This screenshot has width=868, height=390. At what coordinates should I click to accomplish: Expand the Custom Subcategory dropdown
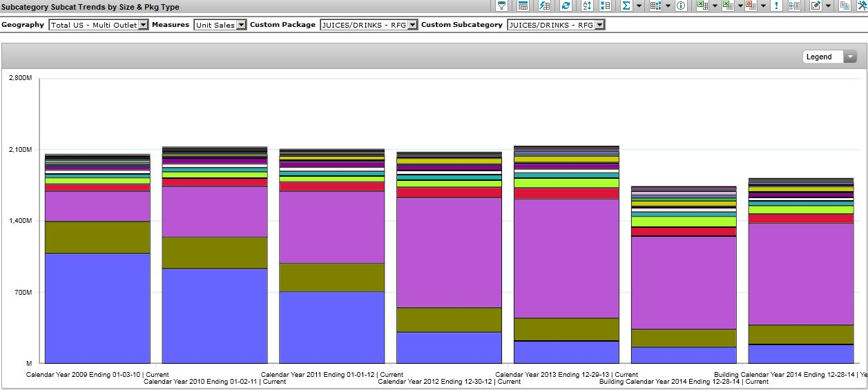point(599,25)
